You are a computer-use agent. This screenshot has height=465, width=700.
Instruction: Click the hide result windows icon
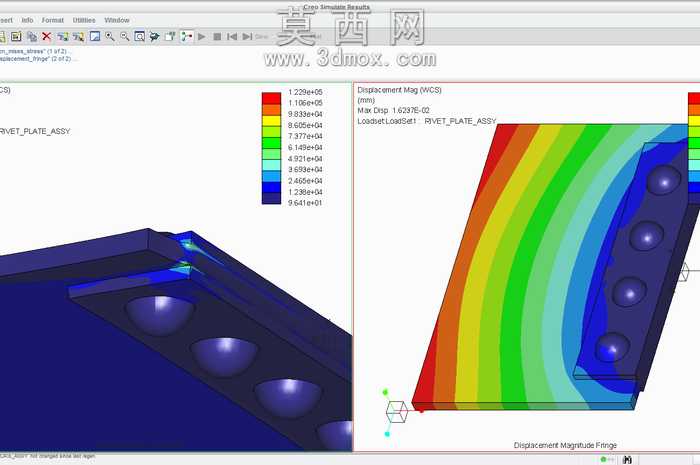point(78,37)
